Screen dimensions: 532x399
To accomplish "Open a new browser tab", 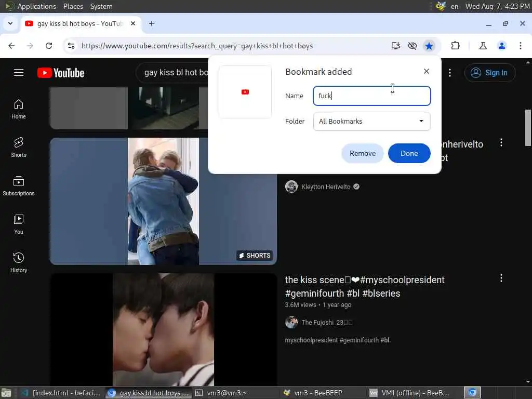I will click(x=152, y=23).
